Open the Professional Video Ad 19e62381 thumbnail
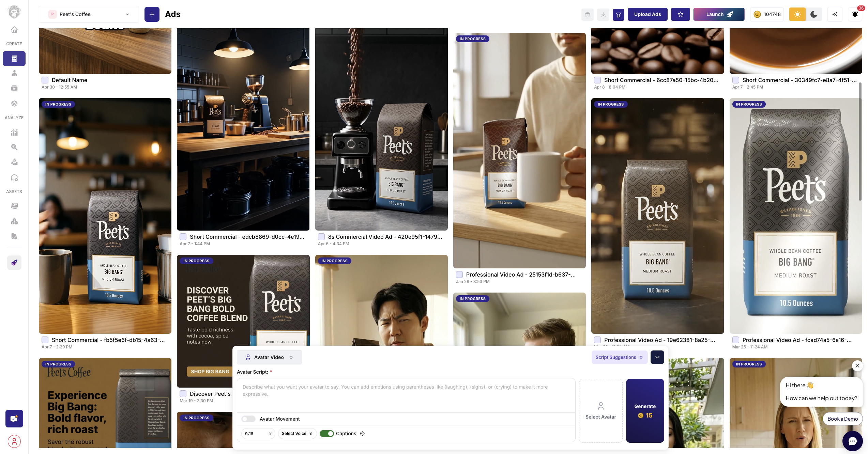 [x=657, y=216]
